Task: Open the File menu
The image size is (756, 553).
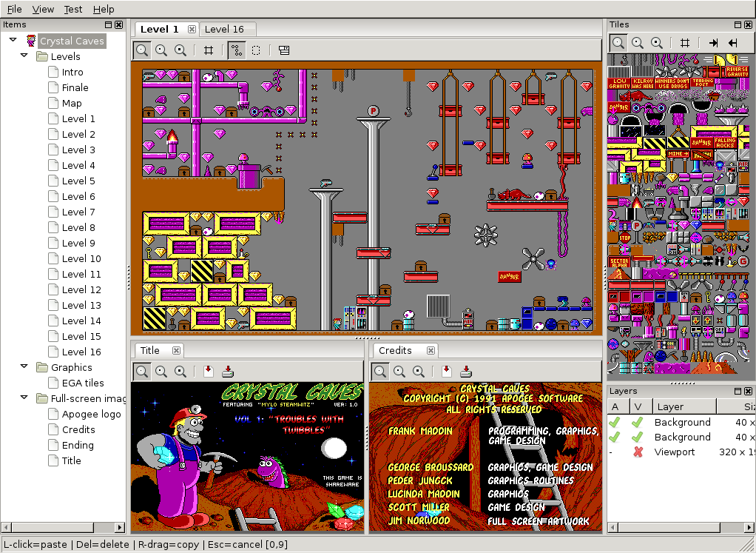Action: [14, 9]
